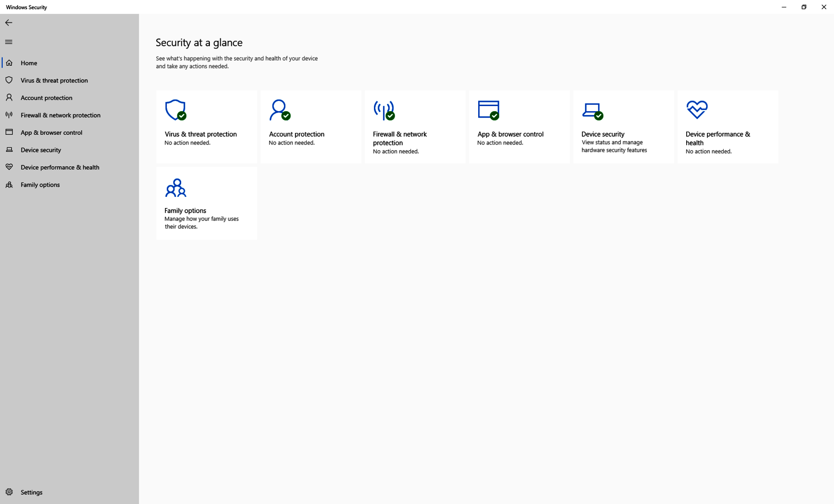Collapse the hamburger navigation menu

pyautogui.click(x=9, y=42)
